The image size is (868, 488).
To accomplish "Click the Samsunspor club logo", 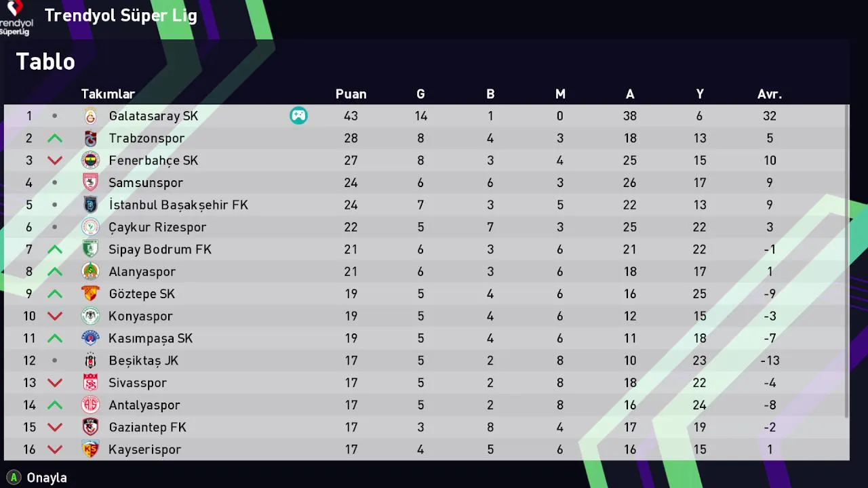I will 90,183.
